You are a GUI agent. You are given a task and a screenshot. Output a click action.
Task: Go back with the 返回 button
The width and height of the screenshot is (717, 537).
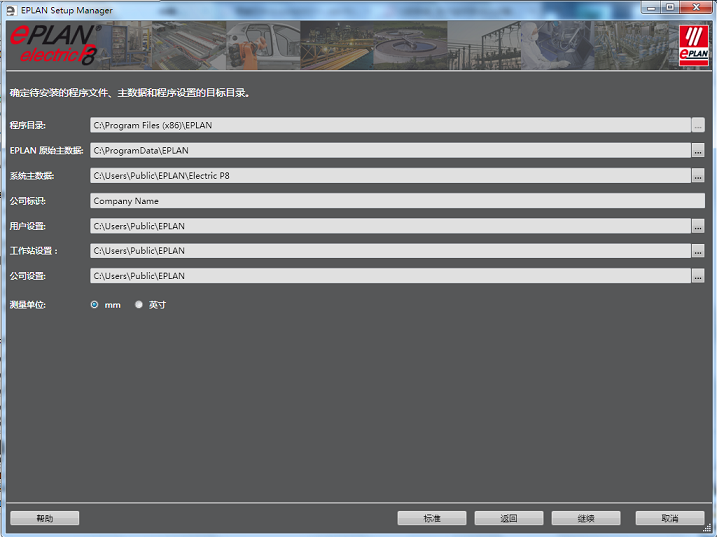tap(509, 518)
